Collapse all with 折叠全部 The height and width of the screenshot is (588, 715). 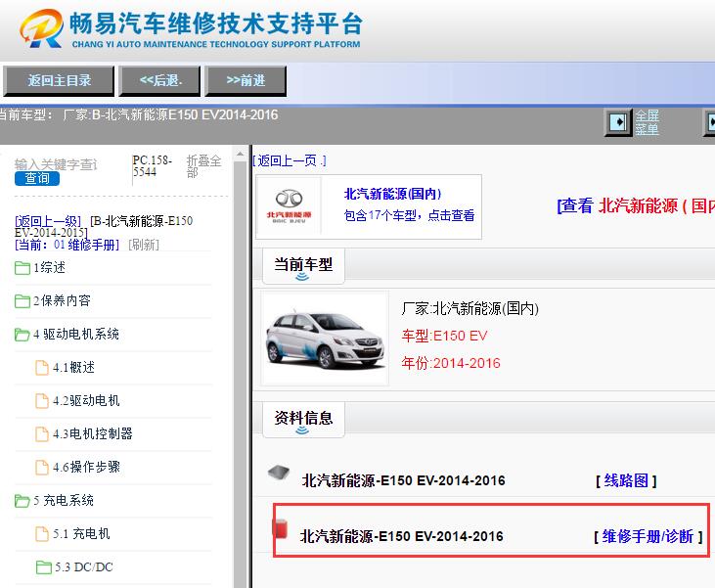(x=203, y=166)
